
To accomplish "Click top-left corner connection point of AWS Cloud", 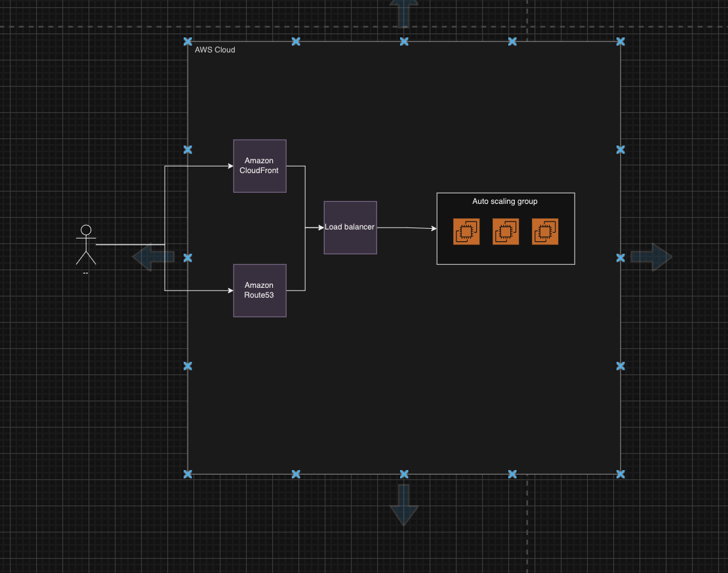I will (188, 41).
